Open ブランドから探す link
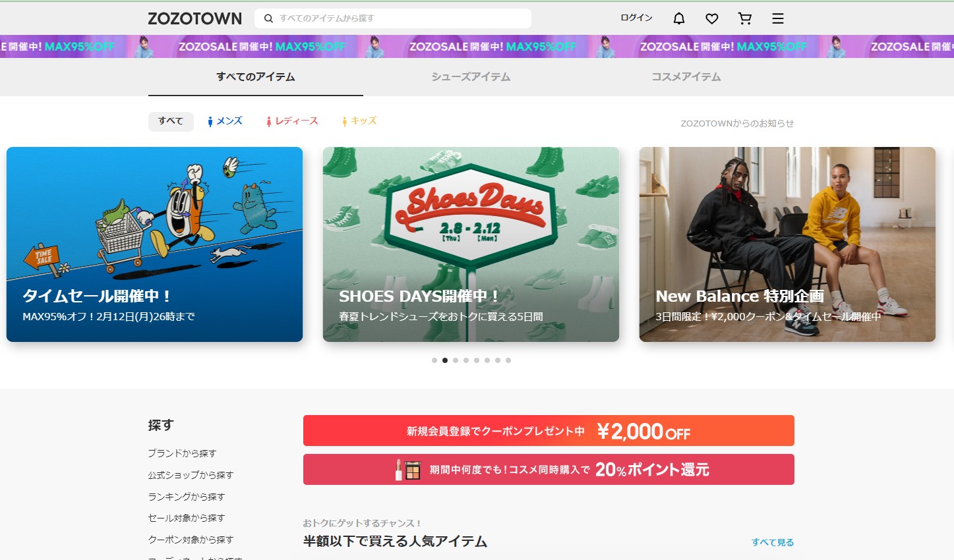 182,453
